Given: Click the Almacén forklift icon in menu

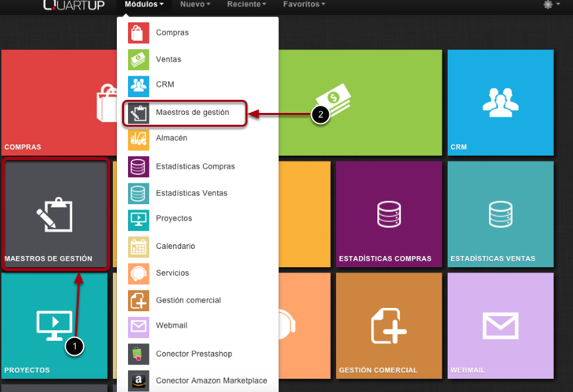Looking at the screenshot, I should tap(138, 140).
